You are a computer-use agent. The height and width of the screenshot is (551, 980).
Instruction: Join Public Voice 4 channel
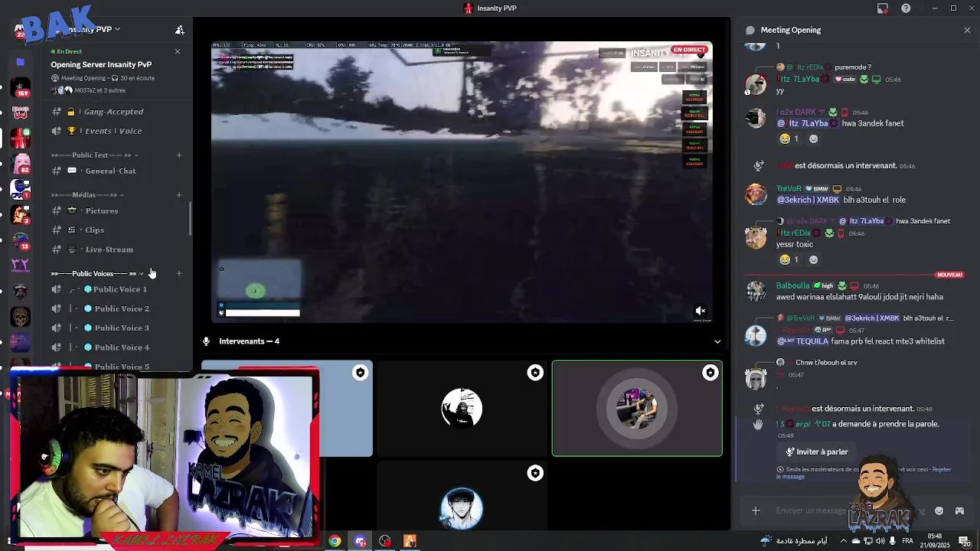114,347
